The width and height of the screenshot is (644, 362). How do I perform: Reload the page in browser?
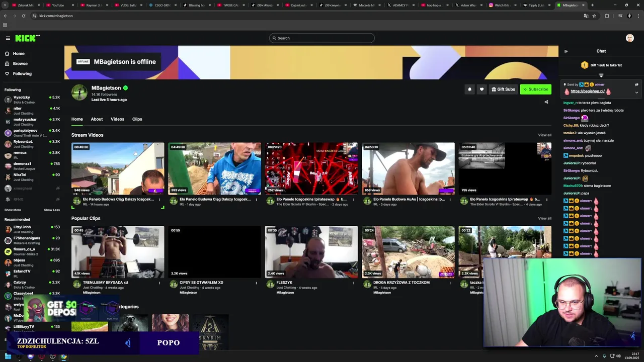[24, 16]
